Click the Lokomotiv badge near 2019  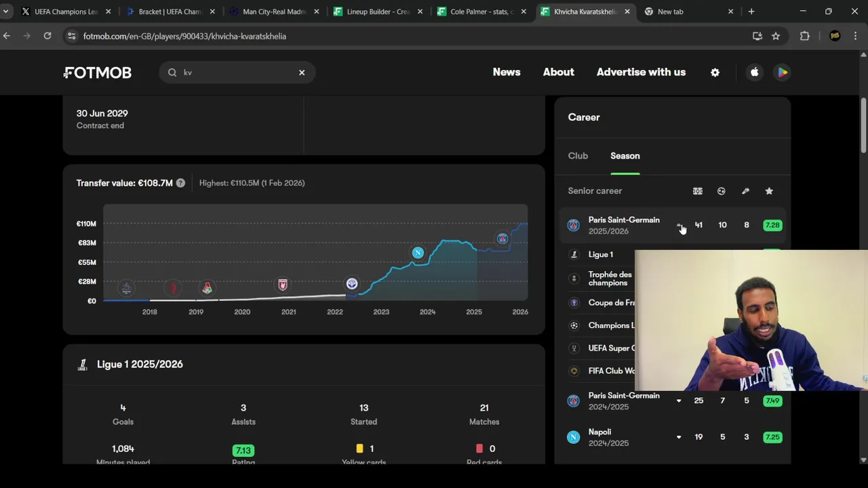click(208, 288)
